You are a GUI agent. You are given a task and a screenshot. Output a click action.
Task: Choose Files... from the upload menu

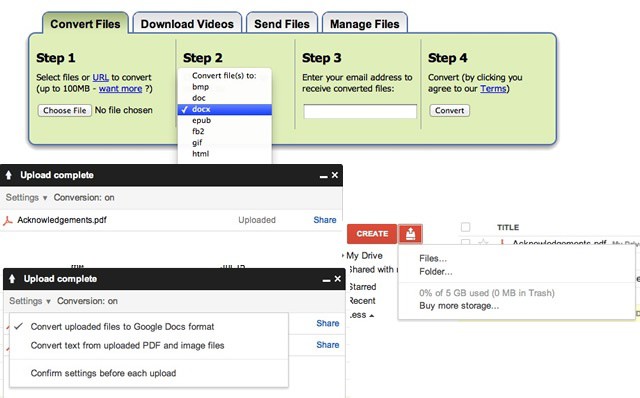coord(433,258)
